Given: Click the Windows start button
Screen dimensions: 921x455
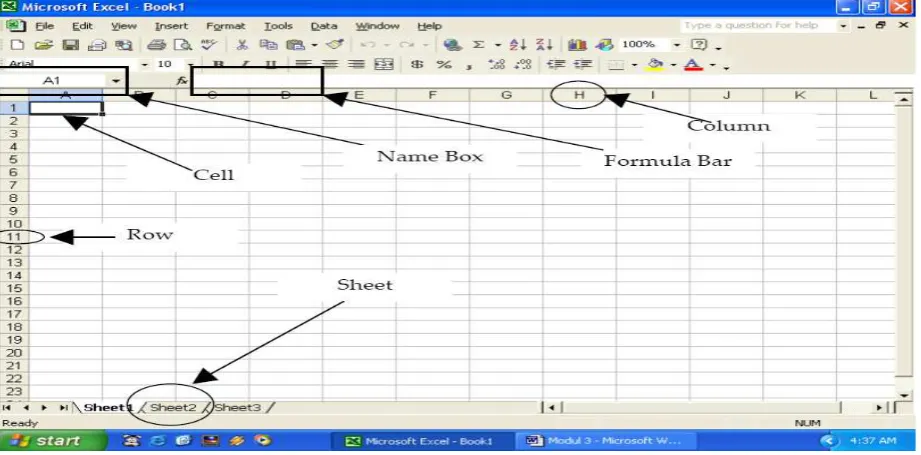Looking at the screenshot, I should pyautogui.click(x=53, y=440).
